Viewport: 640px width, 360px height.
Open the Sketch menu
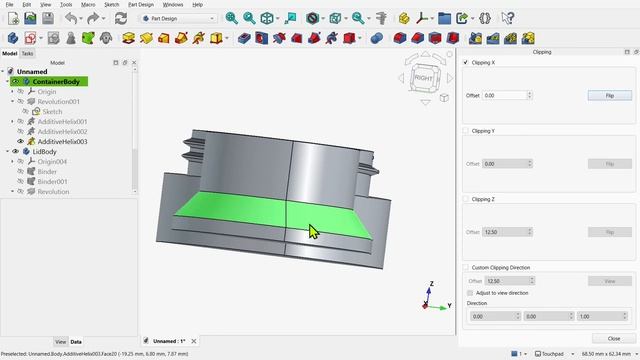pyautogui.click(x=111, y=4)
